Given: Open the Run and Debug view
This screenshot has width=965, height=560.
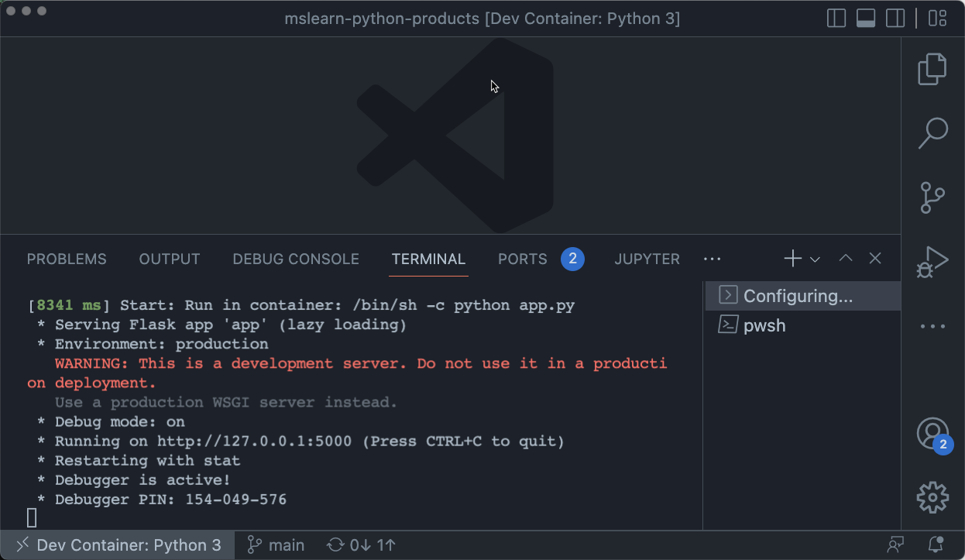Looking at the screenshot, I should [x=932, y=262].
